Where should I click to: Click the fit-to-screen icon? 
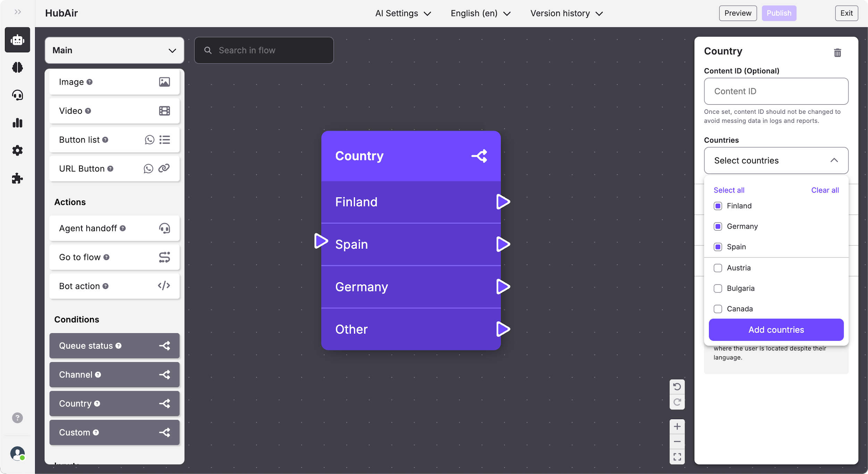(677, 457)
